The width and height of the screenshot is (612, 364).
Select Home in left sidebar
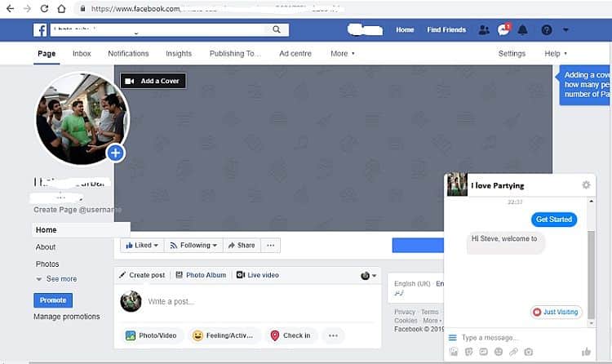(81, 230)
